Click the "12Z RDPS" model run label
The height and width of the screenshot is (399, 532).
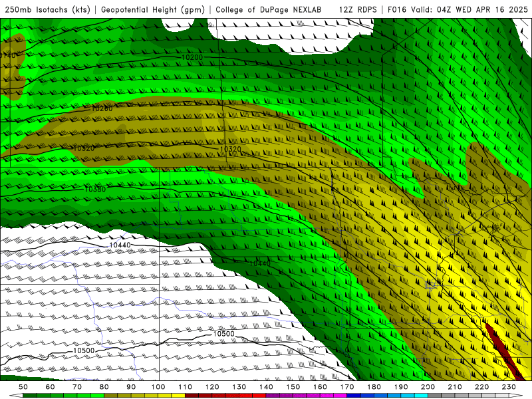(358, 9)
